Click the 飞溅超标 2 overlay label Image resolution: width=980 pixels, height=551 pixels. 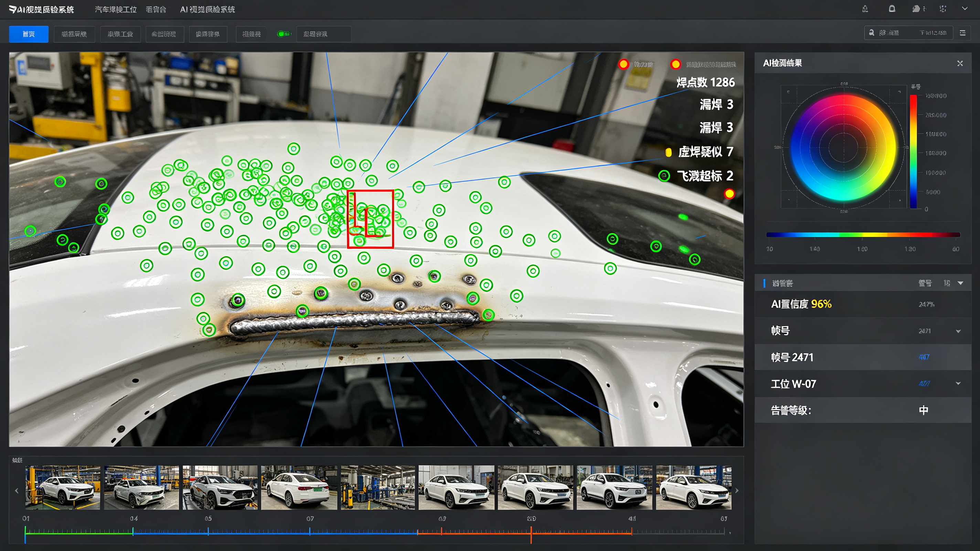coord(705,176)
